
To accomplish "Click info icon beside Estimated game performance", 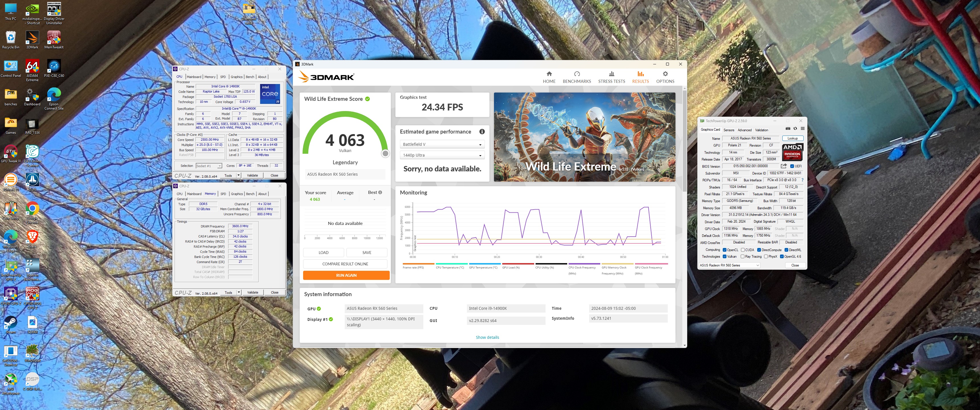I will pos(482,132).
